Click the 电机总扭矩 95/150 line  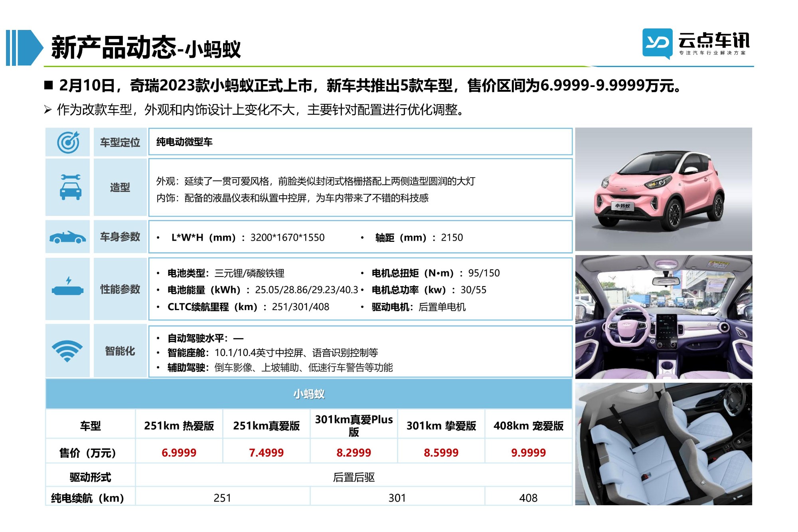point(436,273)
